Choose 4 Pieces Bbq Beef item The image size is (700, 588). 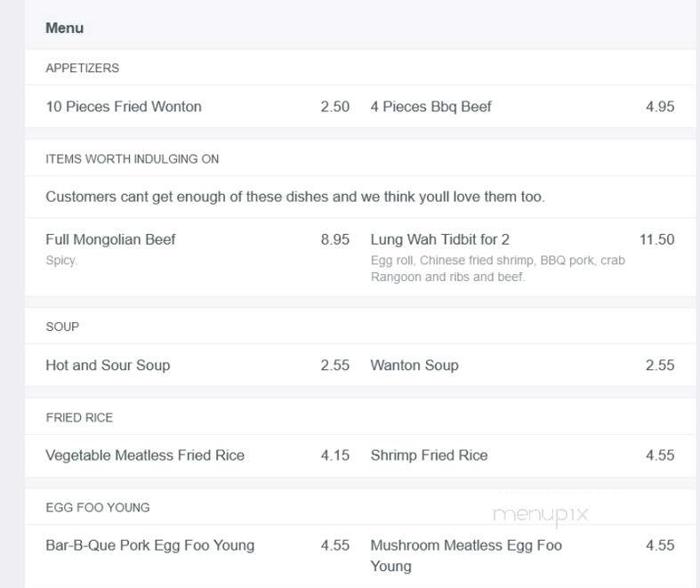tap(430, 106)
